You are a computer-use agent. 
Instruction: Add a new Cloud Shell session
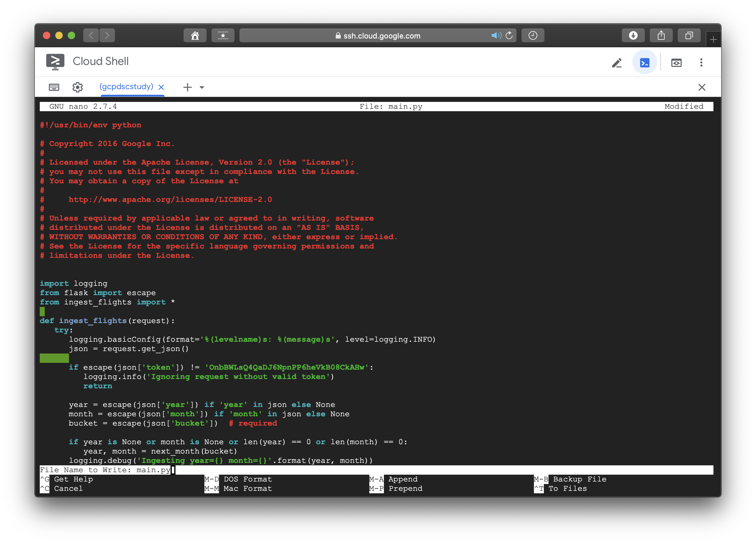(x=187, y=87)
